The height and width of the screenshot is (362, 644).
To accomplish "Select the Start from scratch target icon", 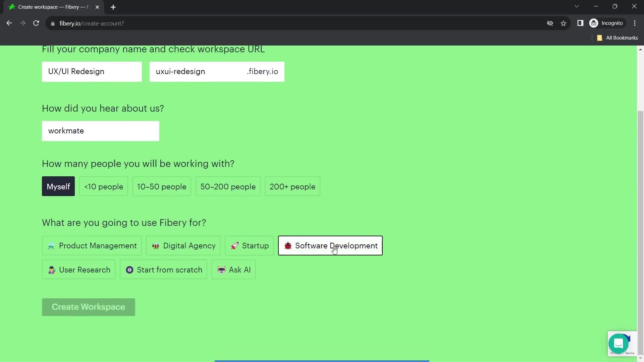I will [x=129, y=269].
